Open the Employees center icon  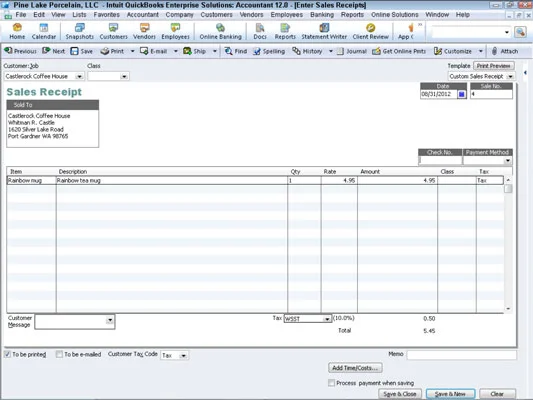175,31
